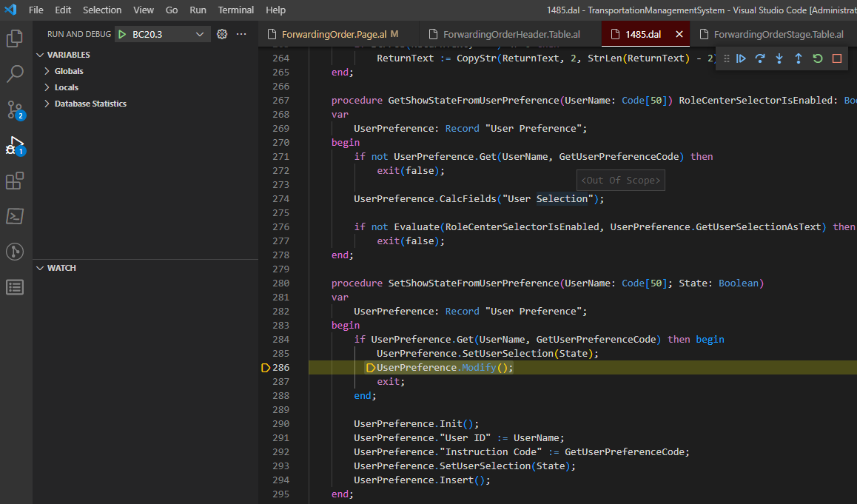The width and height of the screenshot is (857, 504).
Task: Start debugging with green play button
Action: pyautogui.click(x=122, y=35)
